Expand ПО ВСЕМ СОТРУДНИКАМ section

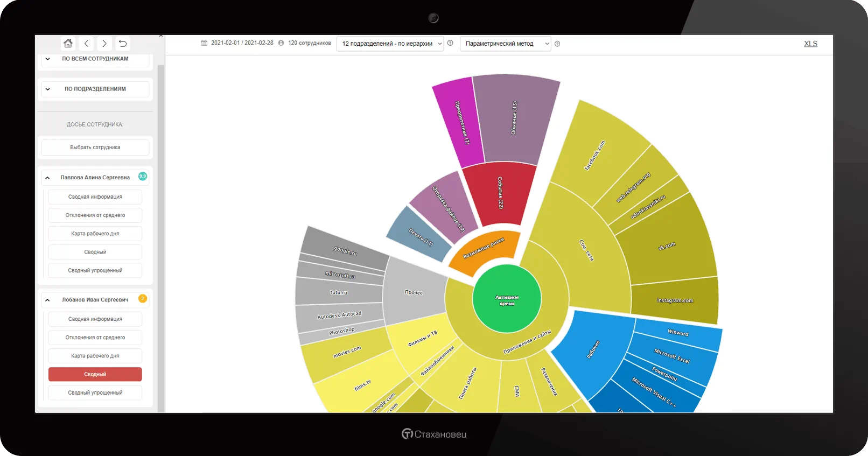[x=95, y=59]
